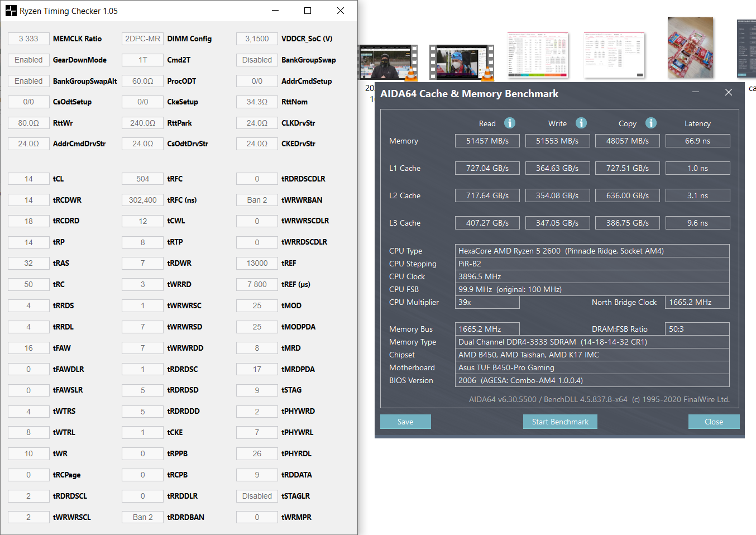Screen dimensions: 756x535
Task: Click Memory Type Dual Channel DDR4-3333 field
Action: 592,342
